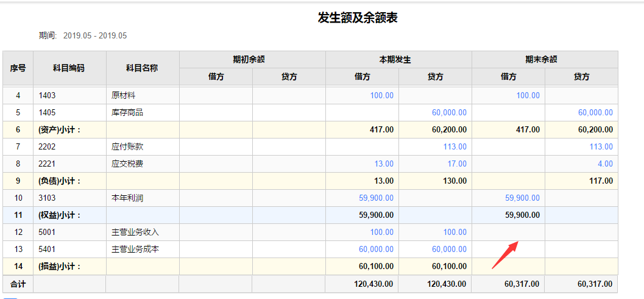Click 原材料 current-period debit amount 100.00

381,95
